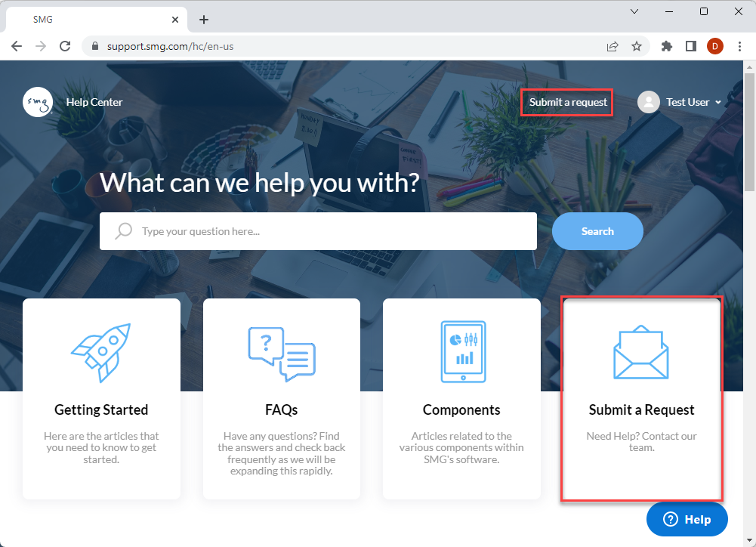
Task: Focus the Type your question here field
Action: point(318,231)
